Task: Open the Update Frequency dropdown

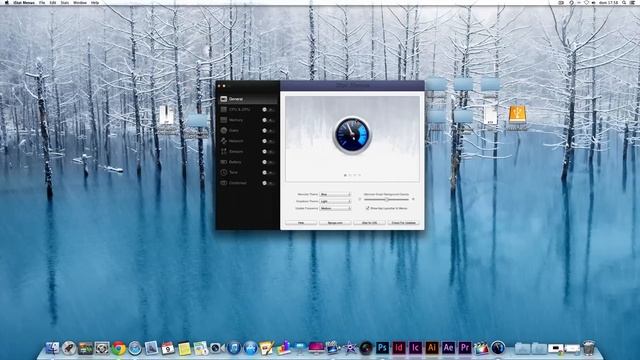Action: [x=335, y=208]
